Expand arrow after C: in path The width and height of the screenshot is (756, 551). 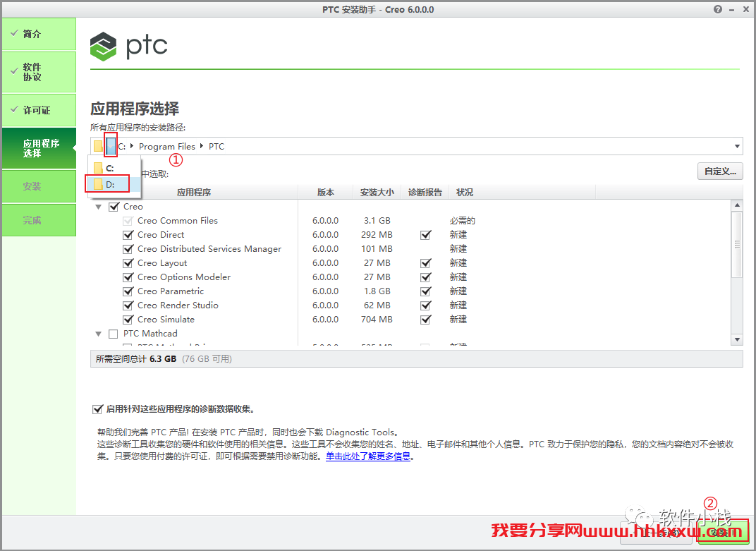(x=132, y=146)
